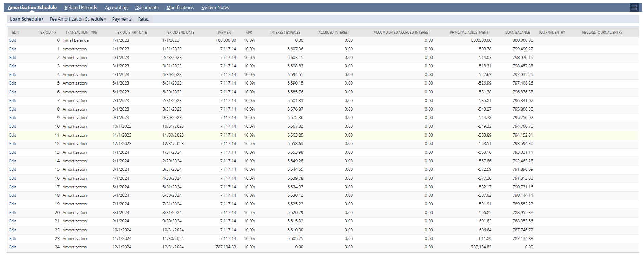The height and width of the screenshot is (255, 644).
Task: Click the Loan Balance column header
Action: pos(517,33)
